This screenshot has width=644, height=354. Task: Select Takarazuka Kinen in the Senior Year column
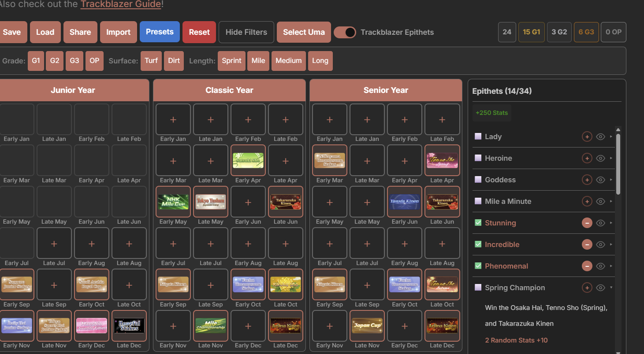tap(442, 202)
